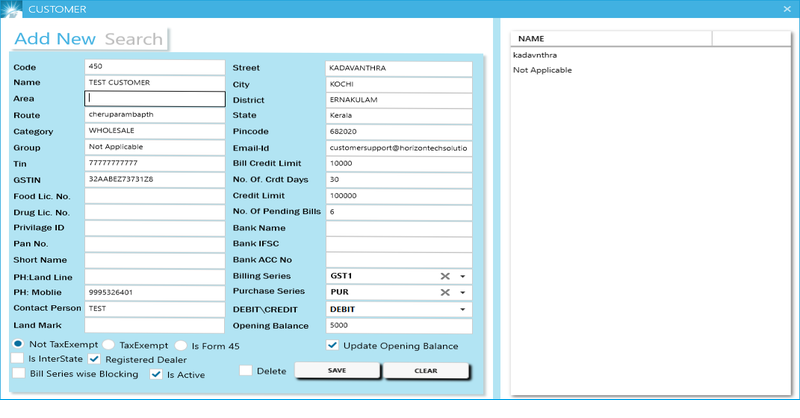Viewport: 800px width, 418px height.
Task: Edit the City field KOCHI
Action: pyautogui.click(x=398, y=84)
